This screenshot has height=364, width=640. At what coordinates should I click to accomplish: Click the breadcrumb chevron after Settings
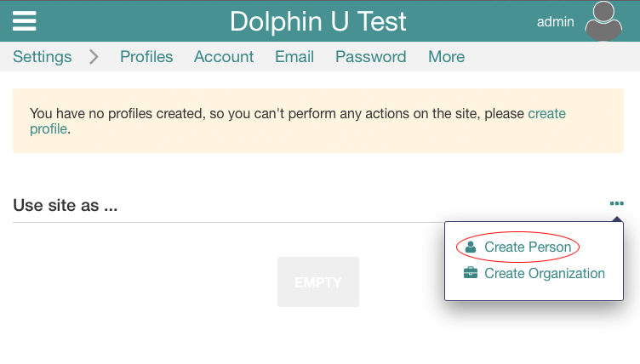(x=94, y=57)
